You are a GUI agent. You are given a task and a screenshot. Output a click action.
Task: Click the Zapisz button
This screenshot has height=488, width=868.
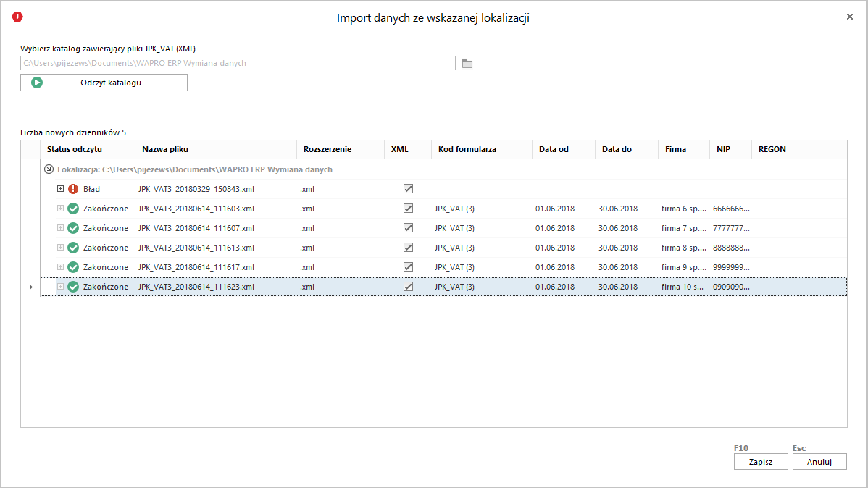click(x=760, y=462)
